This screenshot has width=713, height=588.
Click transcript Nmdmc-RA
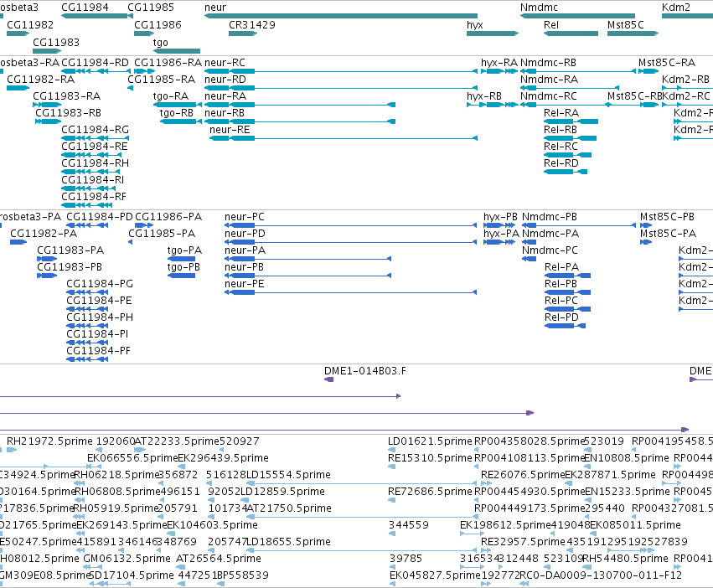pyautogui.click(x=570, y=88)
